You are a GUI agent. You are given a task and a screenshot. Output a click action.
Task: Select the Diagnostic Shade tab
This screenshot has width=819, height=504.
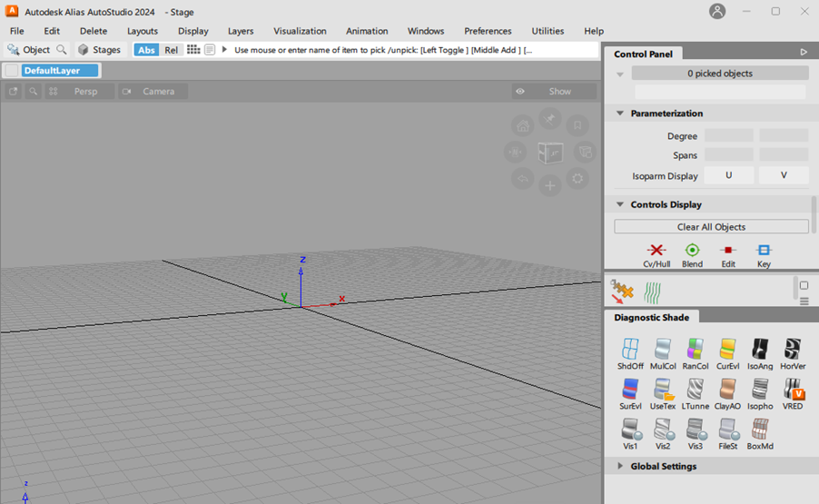651,317
